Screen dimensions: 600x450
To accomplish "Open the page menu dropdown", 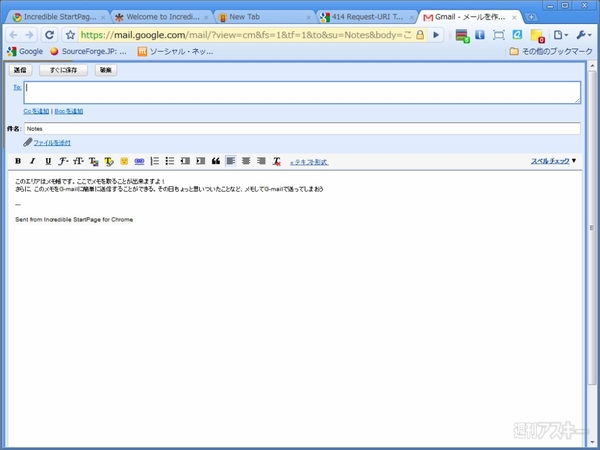I will pos(561,35).
